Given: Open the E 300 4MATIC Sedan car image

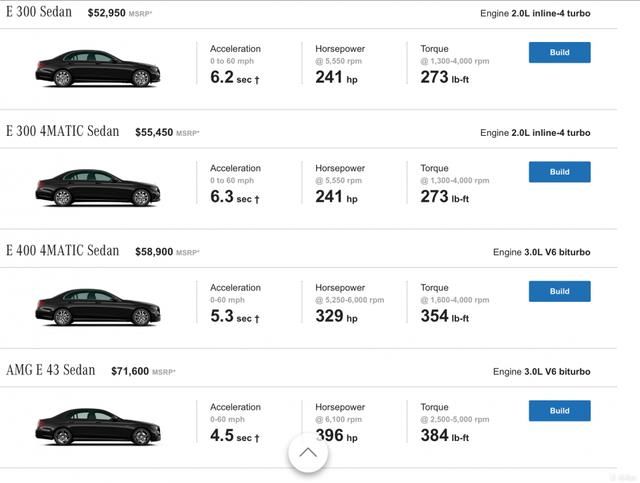Looking at the screenshot, I should coord(98,188).
